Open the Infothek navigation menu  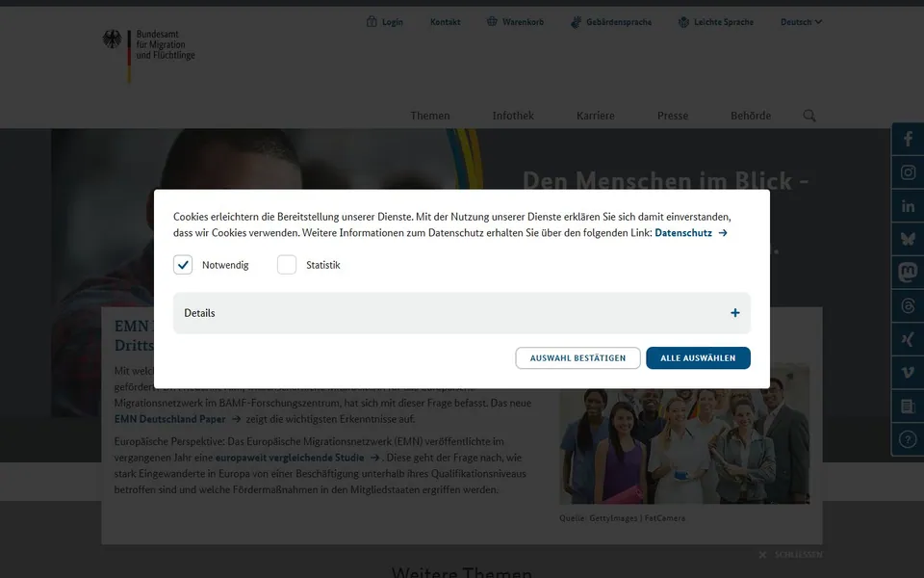coord(513,116)
